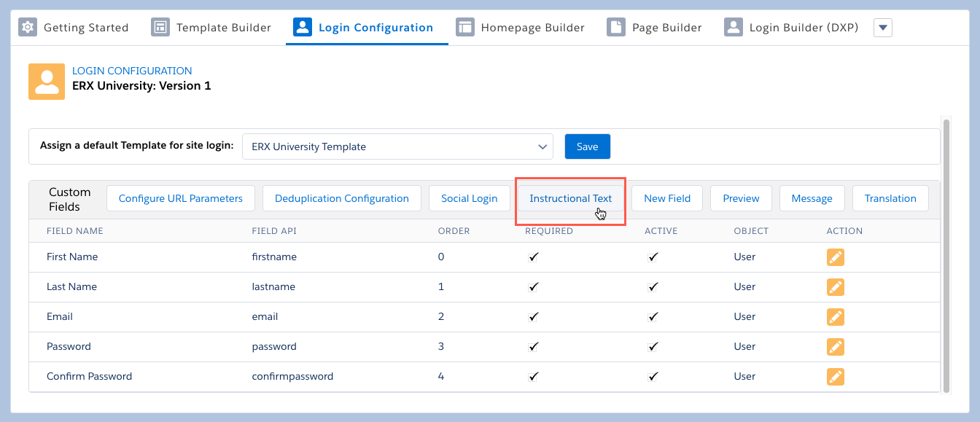980x422 pixels.
Task: Click the Getting Started gear icon
Action: pyautogui.click(x=28, y=28)
